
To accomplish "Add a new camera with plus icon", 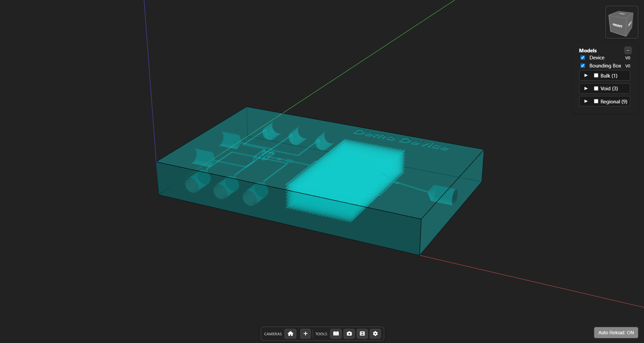I will (305, 334).
